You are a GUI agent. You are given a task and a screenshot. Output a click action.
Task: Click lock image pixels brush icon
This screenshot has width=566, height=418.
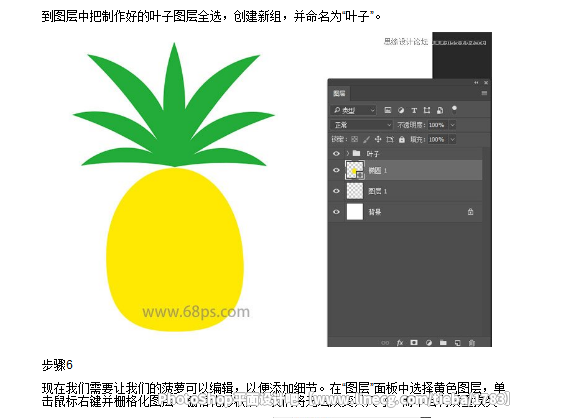click(x=366, y=139)
